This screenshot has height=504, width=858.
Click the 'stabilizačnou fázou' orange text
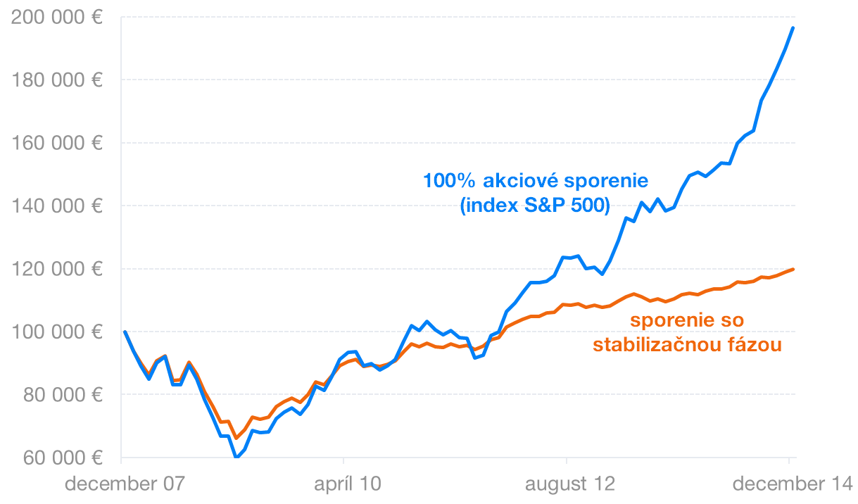tap(687, 346)
